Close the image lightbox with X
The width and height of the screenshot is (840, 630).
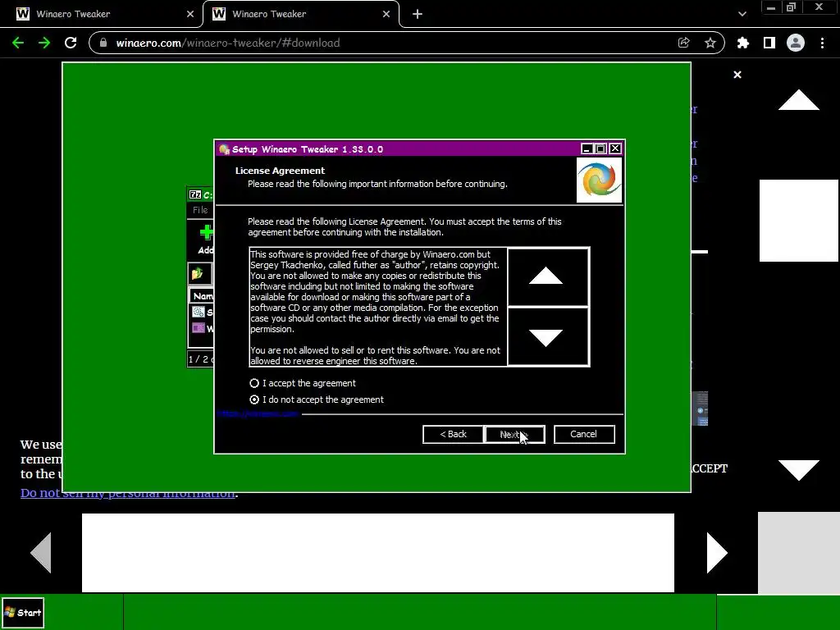[x=737, y=75]
